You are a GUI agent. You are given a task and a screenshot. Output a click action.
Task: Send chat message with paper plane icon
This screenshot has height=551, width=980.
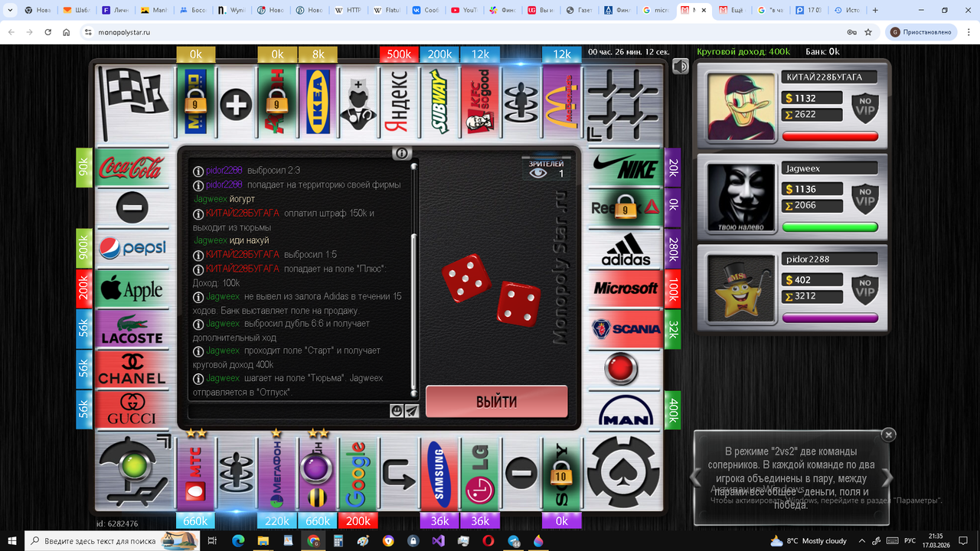pos(412,411)
